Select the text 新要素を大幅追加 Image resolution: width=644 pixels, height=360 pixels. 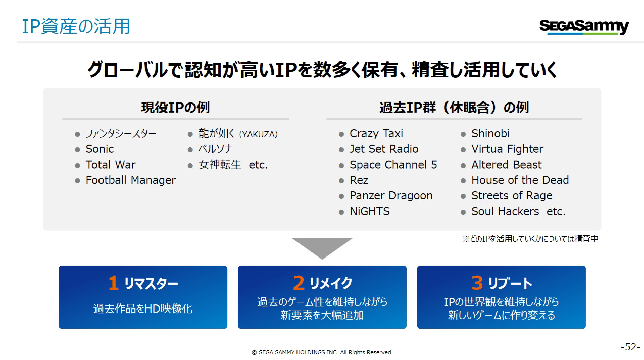pos(322,315)
